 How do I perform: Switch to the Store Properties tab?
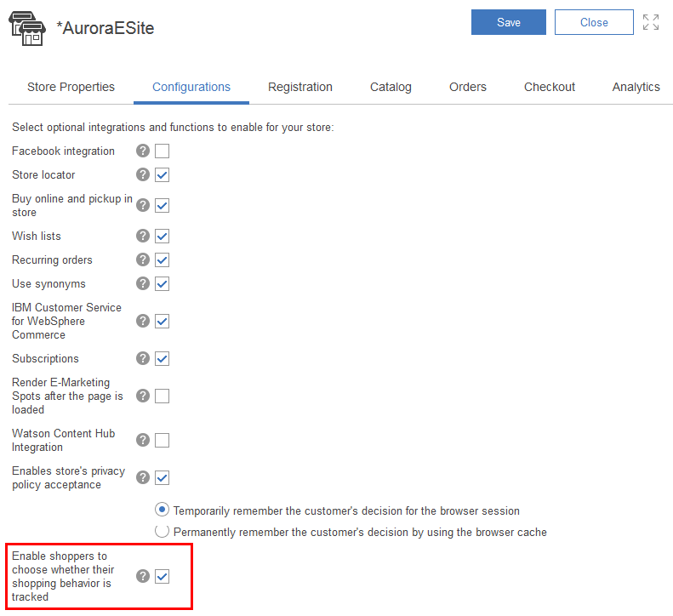point(71,87)
